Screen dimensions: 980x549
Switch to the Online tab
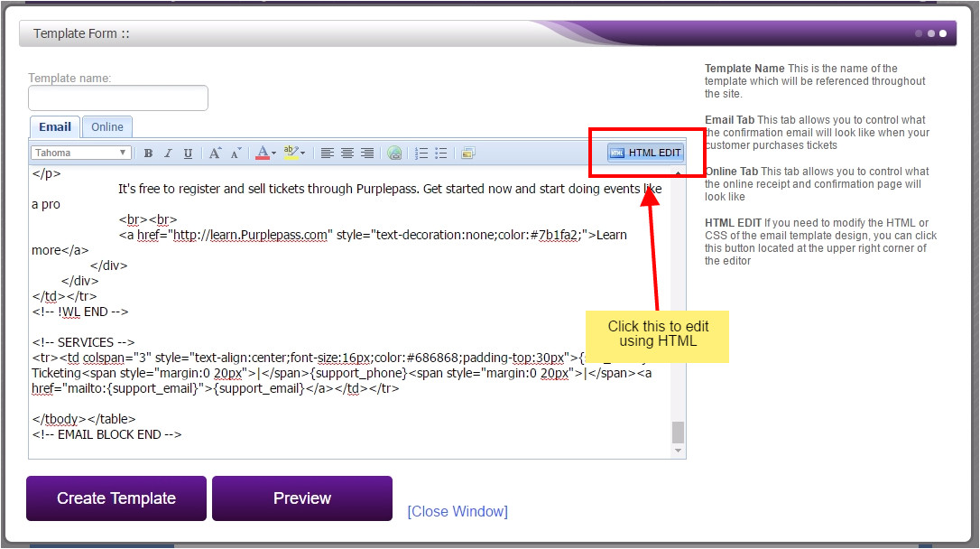point(107,127)
